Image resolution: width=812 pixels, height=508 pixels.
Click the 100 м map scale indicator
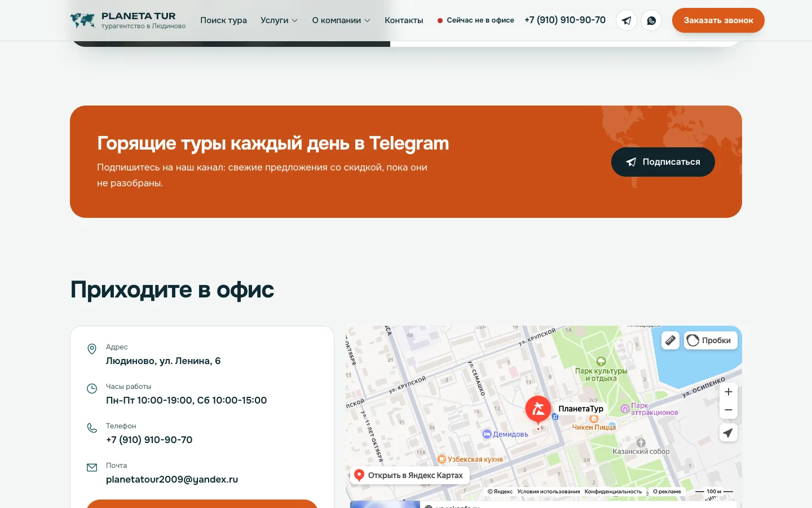coord(714,492)
